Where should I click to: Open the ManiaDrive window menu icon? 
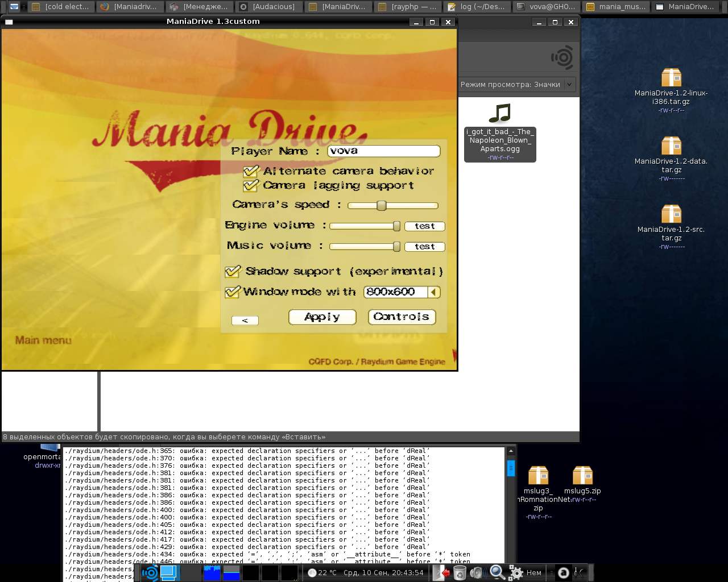9,22
